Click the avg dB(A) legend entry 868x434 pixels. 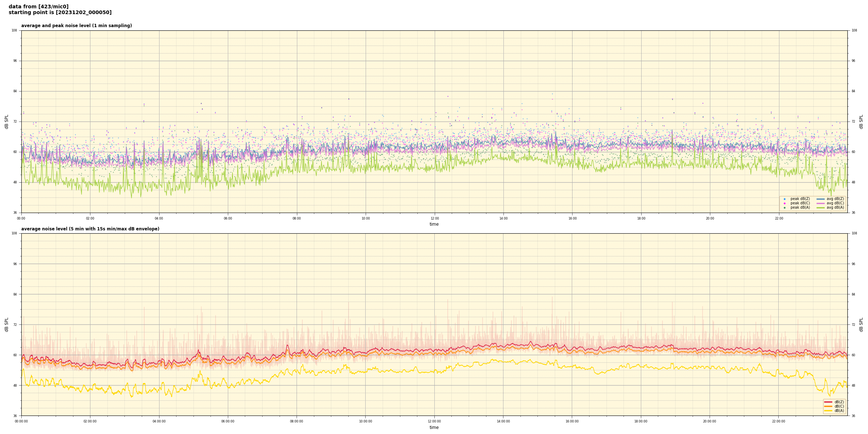(835, 208)
